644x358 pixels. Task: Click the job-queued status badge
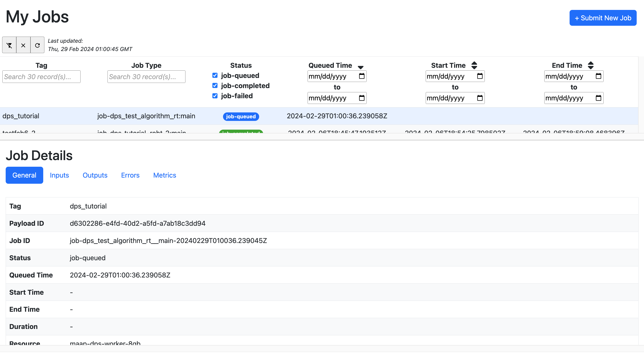point(241,116)
